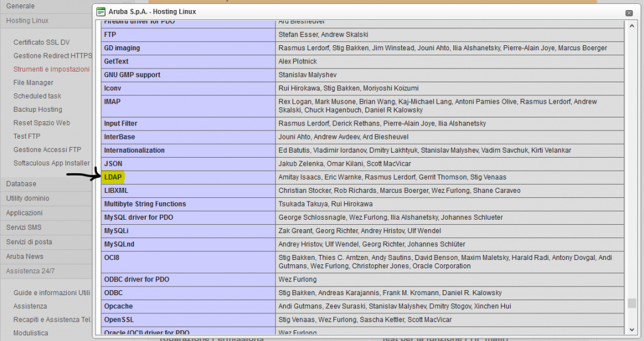Click the scrollbar up arrow in dialog
Image resolution: width=644 pixels, height=341 pixels.
pyautogui.click(x=631, y=25)
